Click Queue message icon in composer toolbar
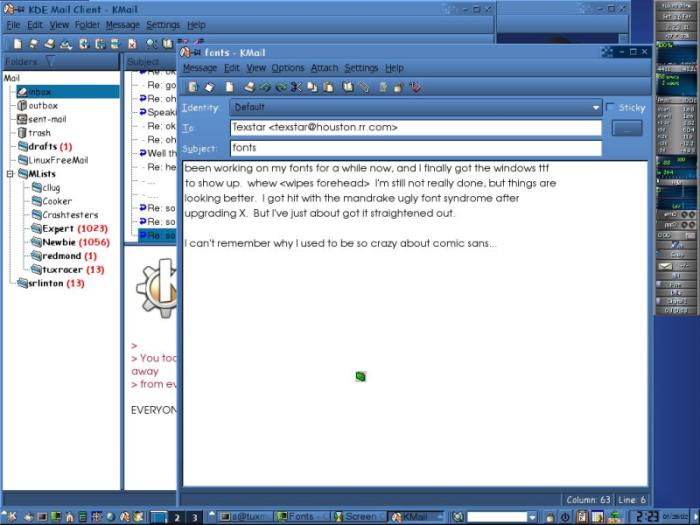The width and height of the screenshot is (700, 525). 210,87
